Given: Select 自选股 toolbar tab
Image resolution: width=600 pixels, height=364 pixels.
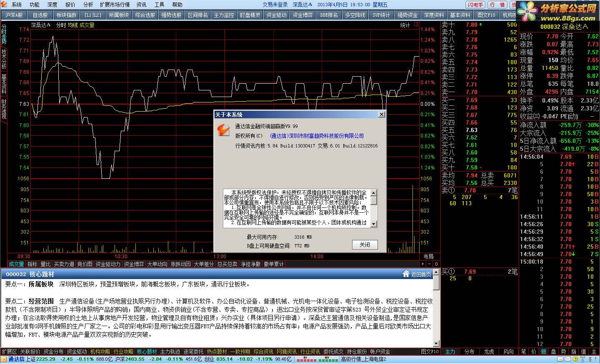Looking at the screenshot, I should click(40, 15).
